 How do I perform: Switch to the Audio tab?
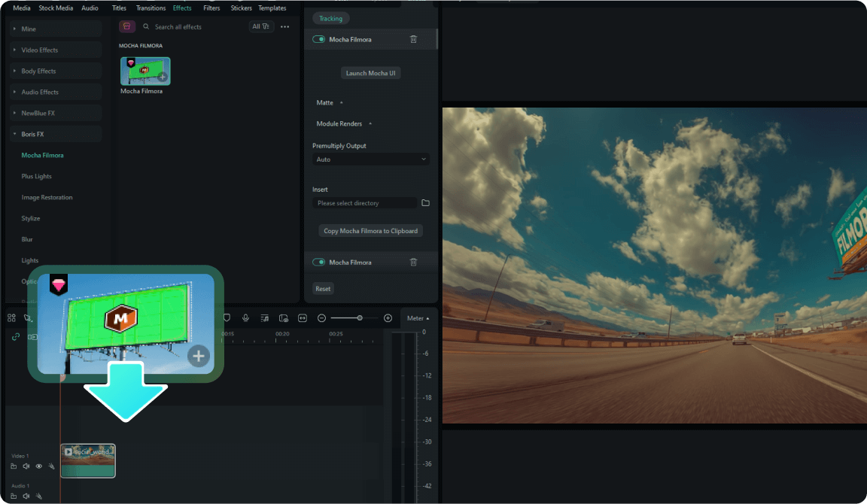[90, 8]
